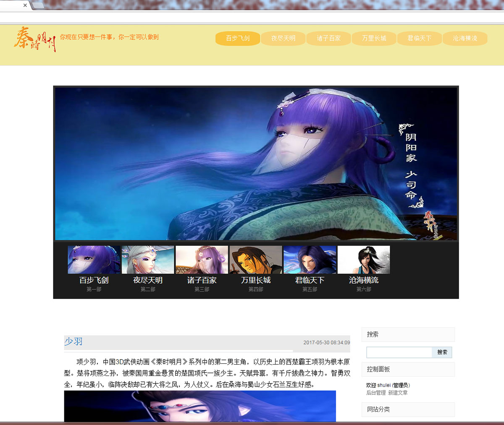Open the 万里长城 navigation menu item

tap(374, 38)
